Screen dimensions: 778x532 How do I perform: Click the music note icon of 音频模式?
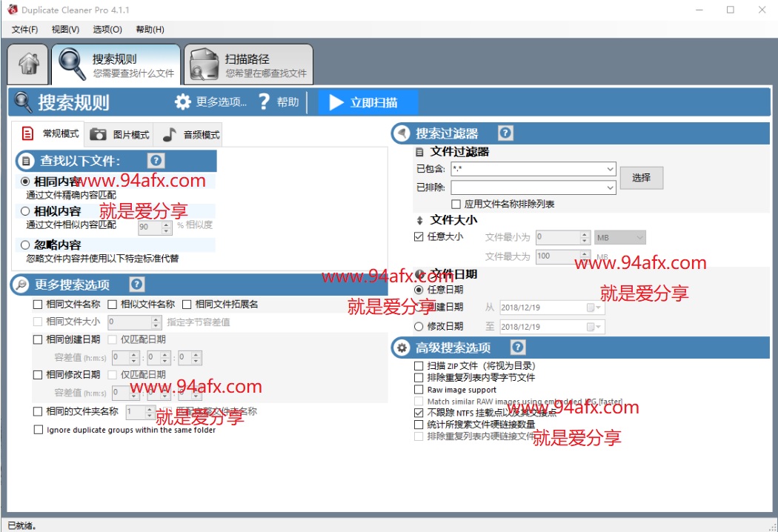[x=169, y=135]
